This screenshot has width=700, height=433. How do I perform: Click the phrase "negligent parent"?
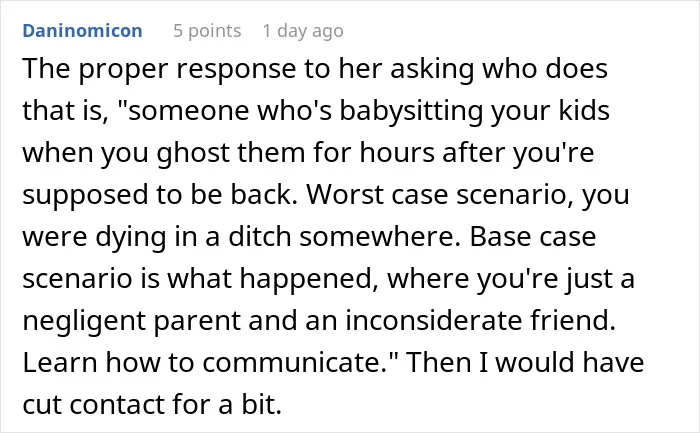(x=132, y=321)
